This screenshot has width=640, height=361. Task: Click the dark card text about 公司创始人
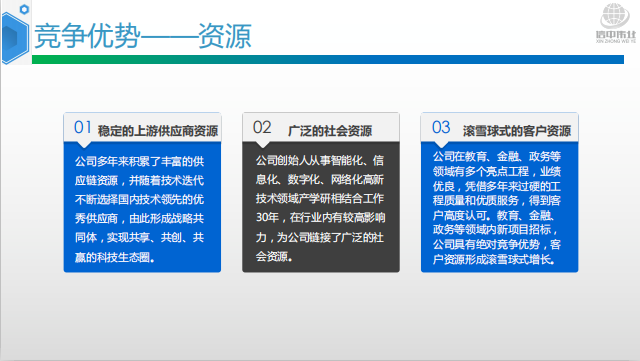pyautogui.click(x=320, y=208)
